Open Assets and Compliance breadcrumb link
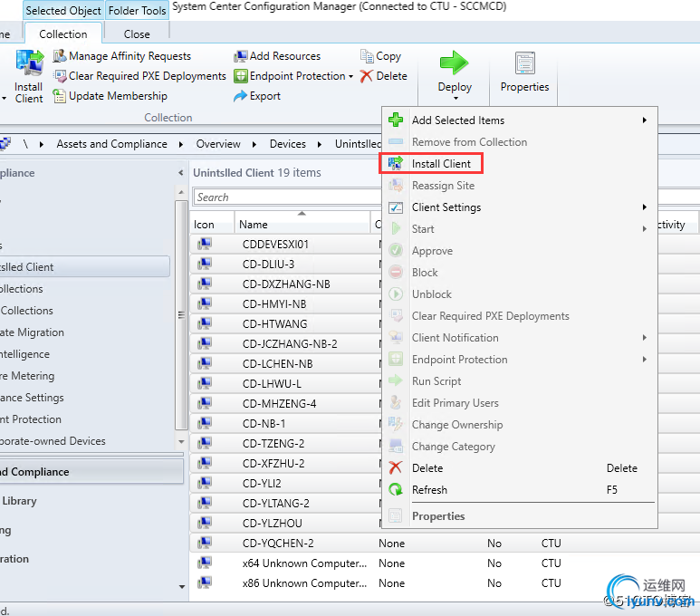The image size is (700, 616). coord(111,144)
